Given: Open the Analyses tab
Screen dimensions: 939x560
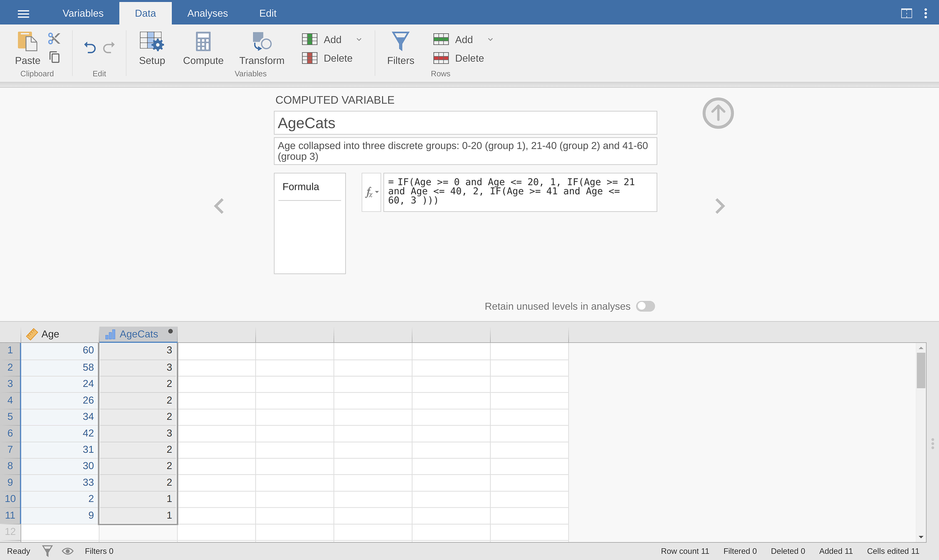Looking at the screenshot, I should (208, 13).
